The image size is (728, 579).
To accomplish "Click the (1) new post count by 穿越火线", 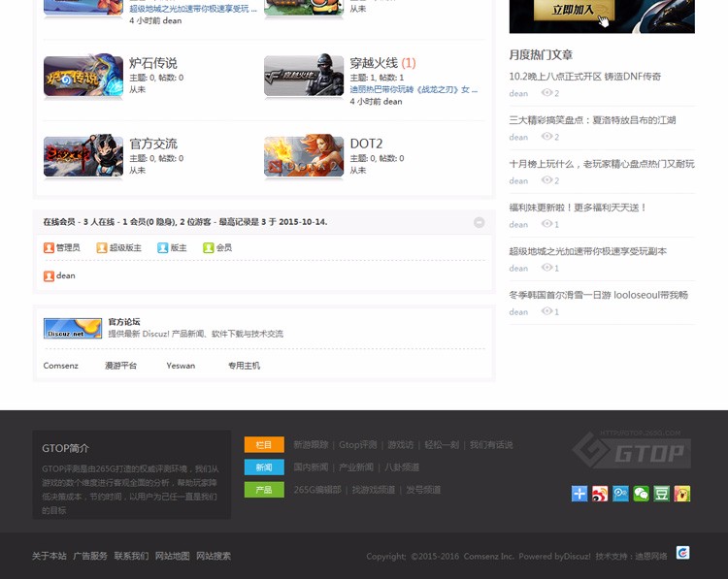I will pos(409,63).
